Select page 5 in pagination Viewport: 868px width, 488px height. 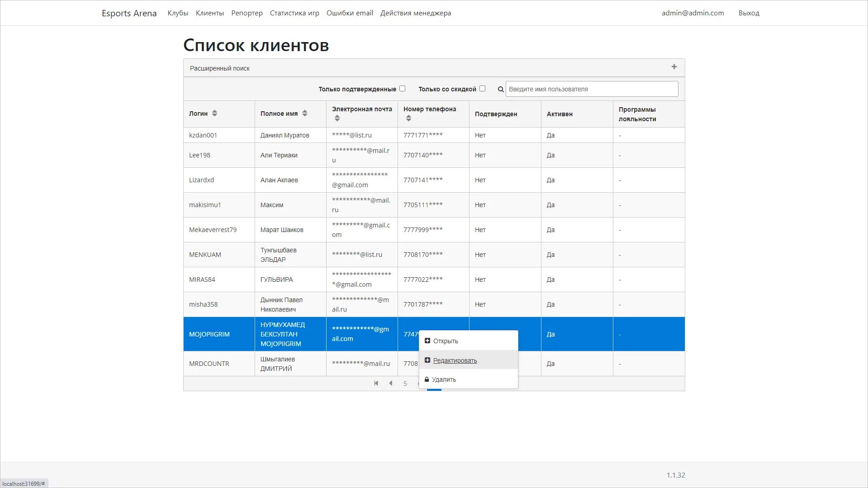(x=405, y=383)
